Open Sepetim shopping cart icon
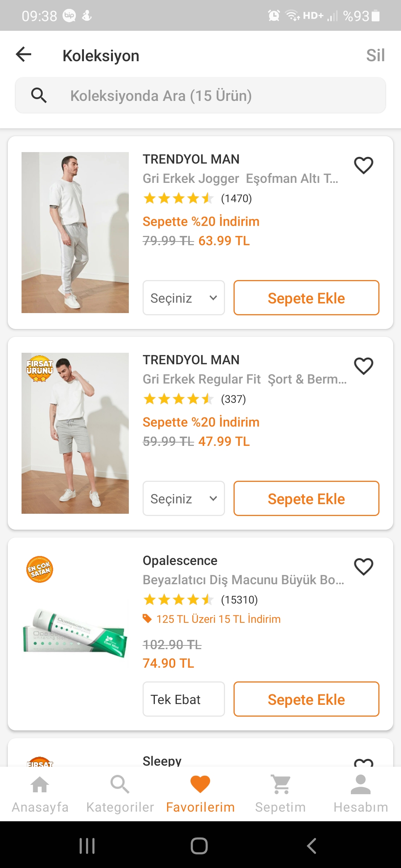Image resolution: width=401 pixels, height=868 pixels. click(281, 785)
